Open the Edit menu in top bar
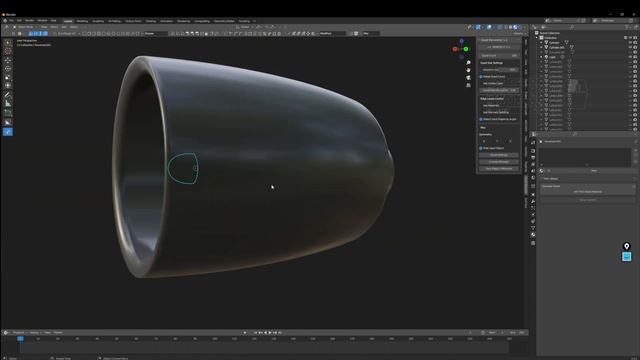Screen dimensions: 640x360 coord(19,20)
